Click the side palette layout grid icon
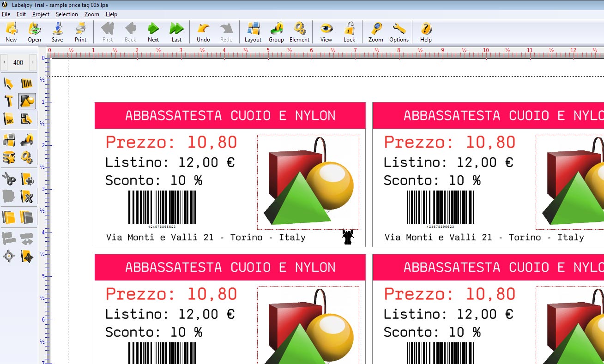The image size is (604, 364). (x=9, y=139)
